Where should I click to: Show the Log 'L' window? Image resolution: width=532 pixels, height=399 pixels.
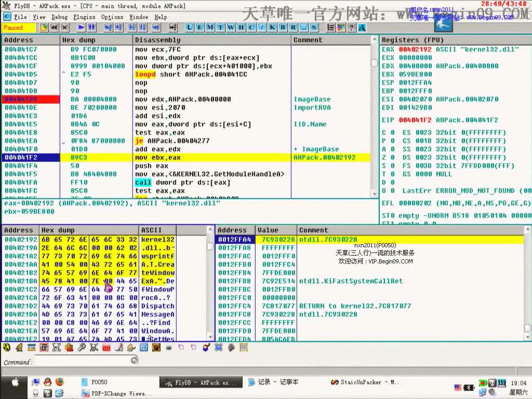tap(189, 27)
